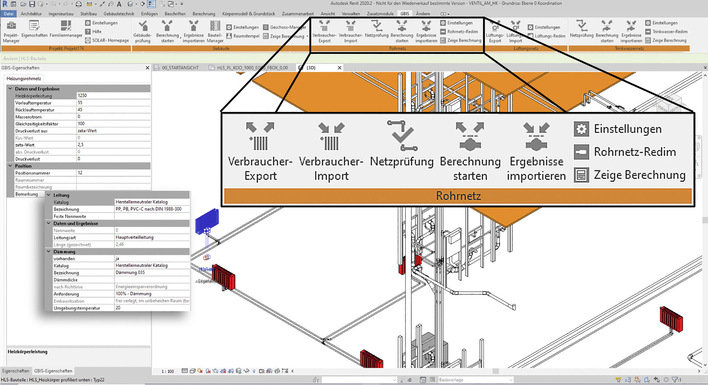This screenshot has height=385, width=708.
Task: Collapse the Leitung group in the floating panel
Action: click(49, 195)
